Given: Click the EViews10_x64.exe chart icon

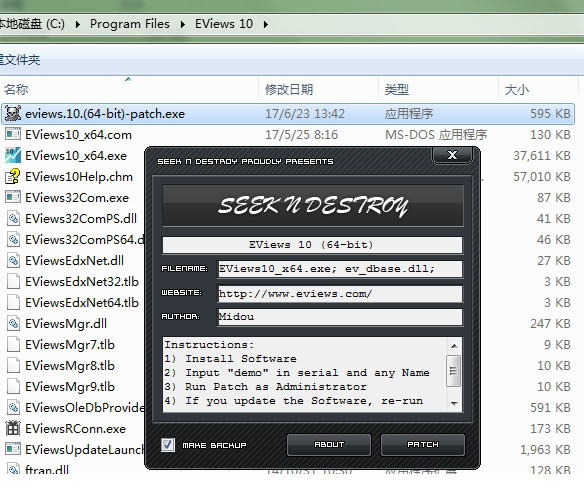Looking at the screenshot, I should pos(13,155).
